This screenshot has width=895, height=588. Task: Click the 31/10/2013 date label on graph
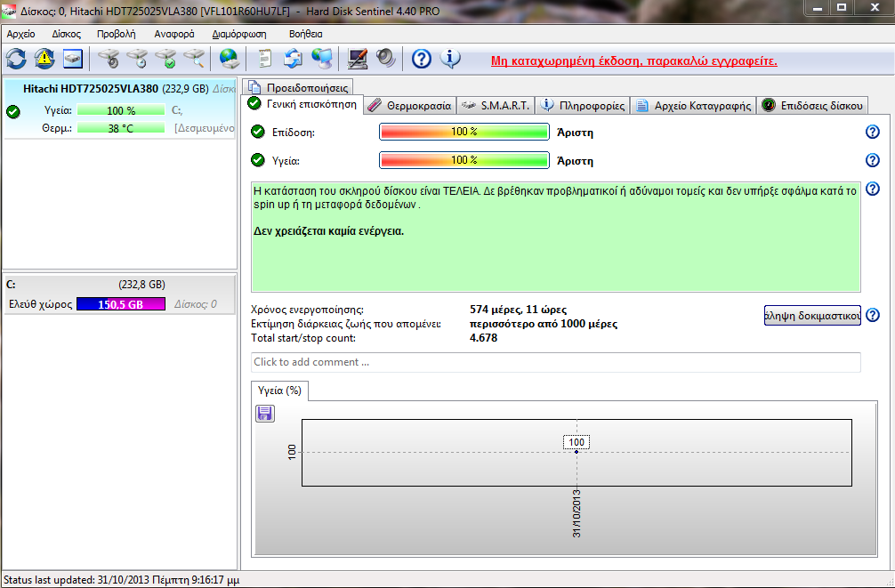pos(577,512)
